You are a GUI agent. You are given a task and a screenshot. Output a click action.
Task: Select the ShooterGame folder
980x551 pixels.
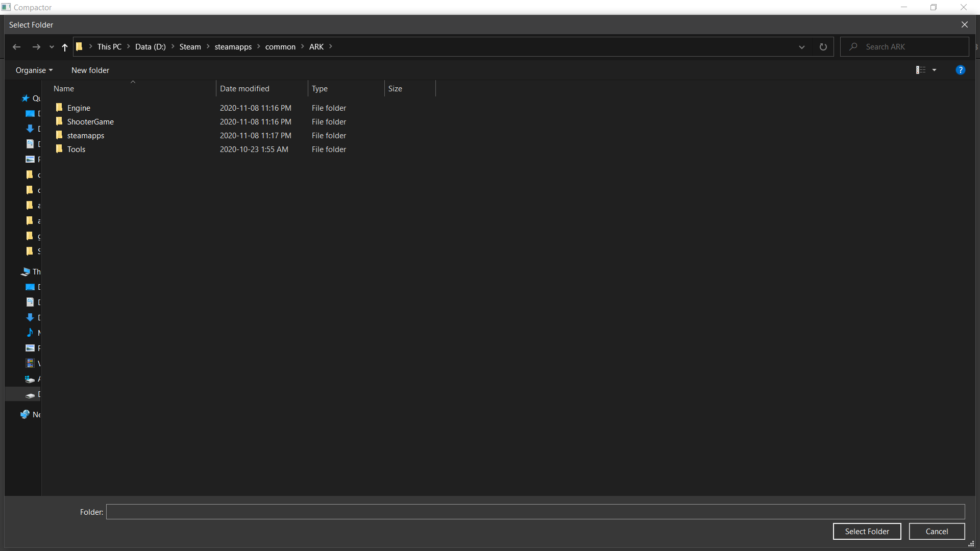click(x=90, y=122)
